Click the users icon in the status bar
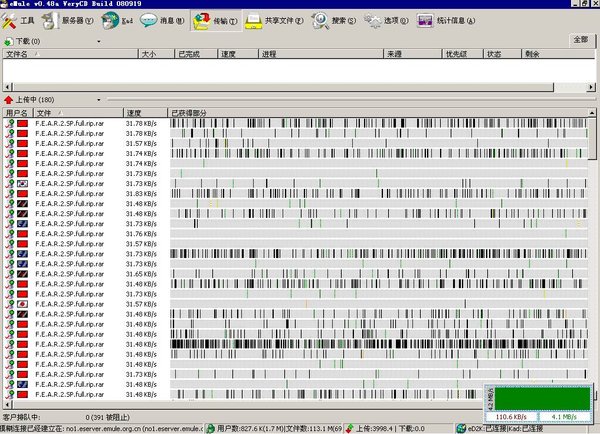 pos(210,429)
